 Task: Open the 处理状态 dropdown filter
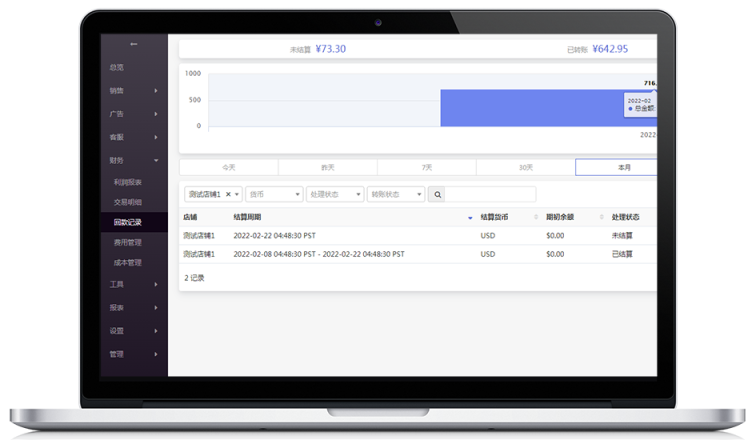click(x=334, y=194)
